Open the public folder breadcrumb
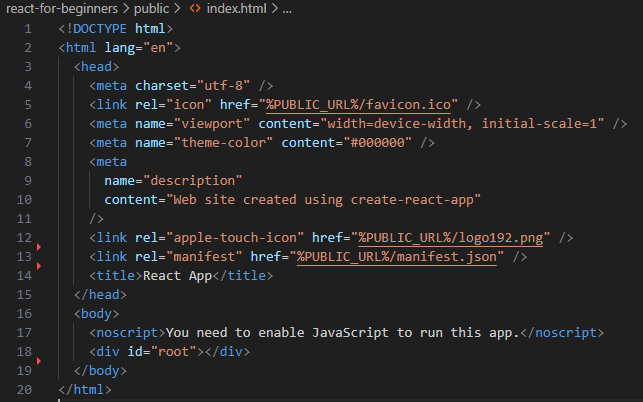The height and width of the screenshot is (402, 643). [151, 9]
